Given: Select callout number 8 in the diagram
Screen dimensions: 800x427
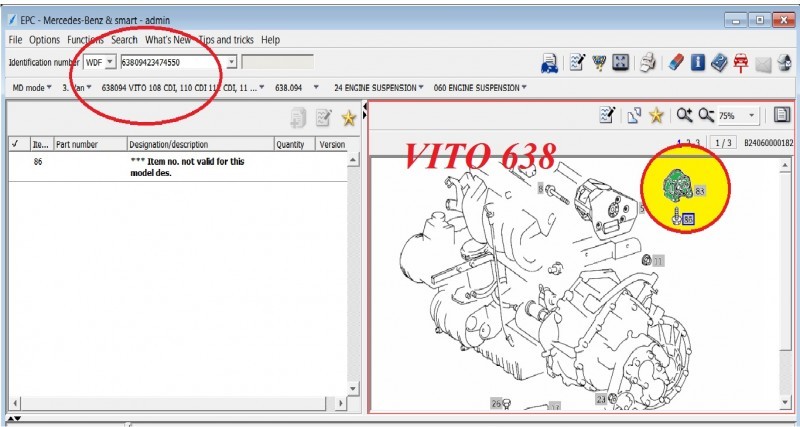Looking at the screenshot, I should tap(540, 189).
